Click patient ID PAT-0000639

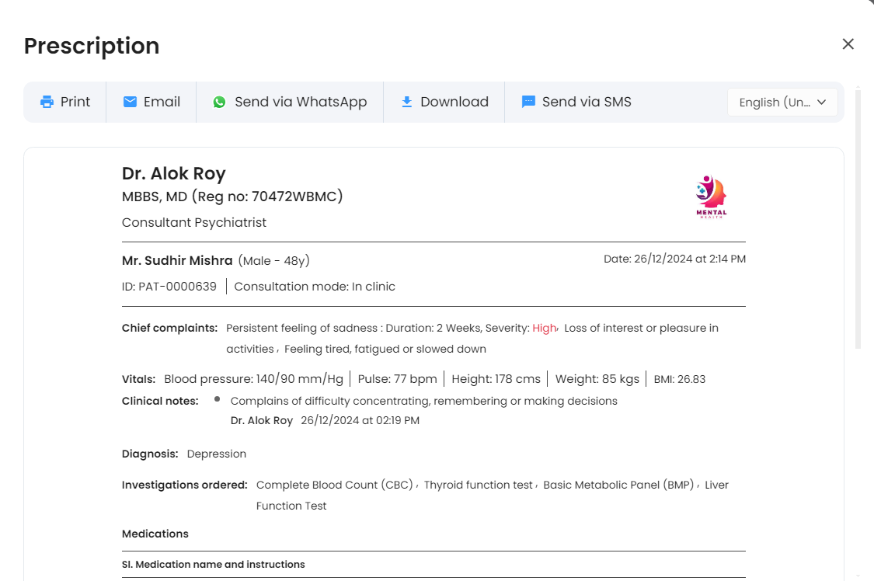(x=169, y=287)
